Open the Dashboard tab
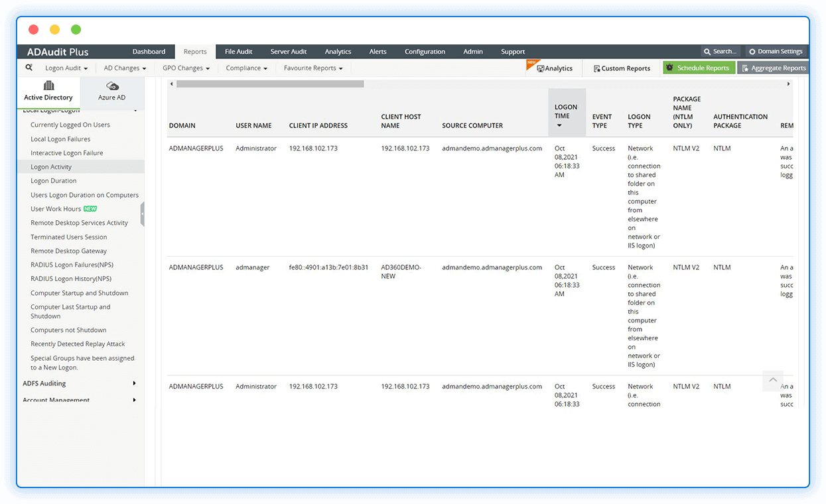This screenshot has height=504, width=826. [x=149, y=52]
